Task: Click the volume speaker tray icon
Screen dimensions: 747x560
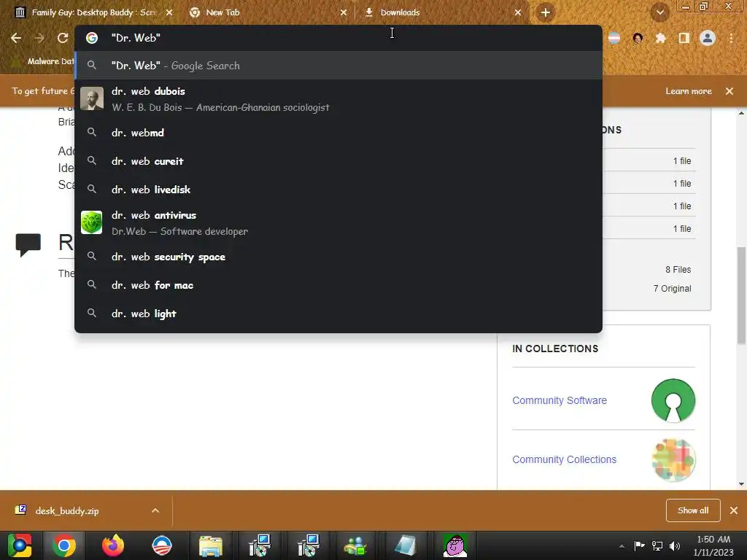Action: tap(675, 545)
